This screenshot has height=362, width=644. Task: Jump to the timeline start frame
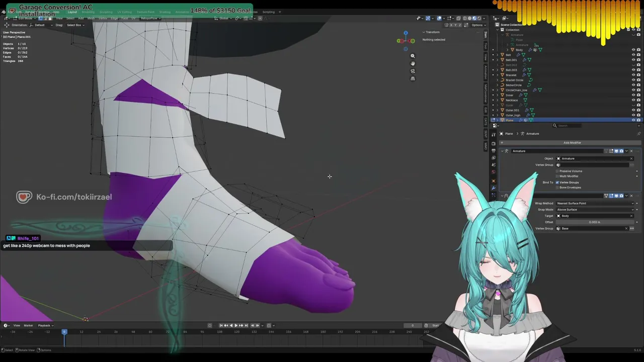point(220,325)
